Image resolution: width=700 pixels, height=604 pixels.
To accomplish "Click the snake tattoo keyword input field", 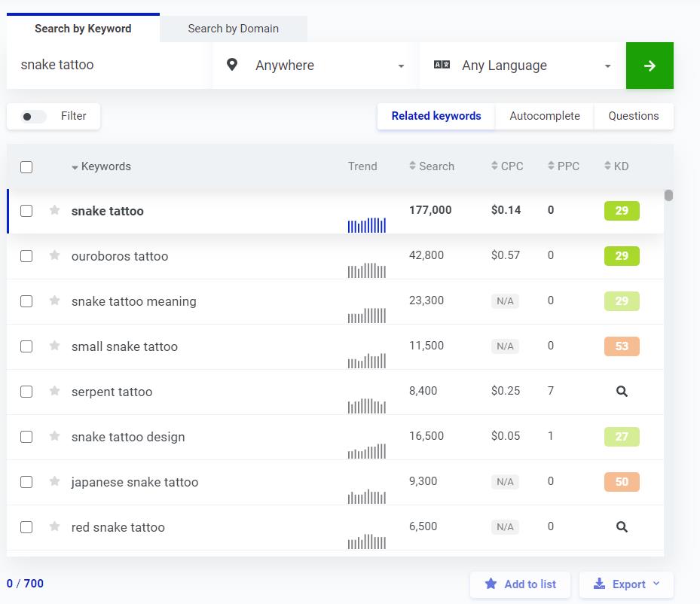I will click(109, 66).
